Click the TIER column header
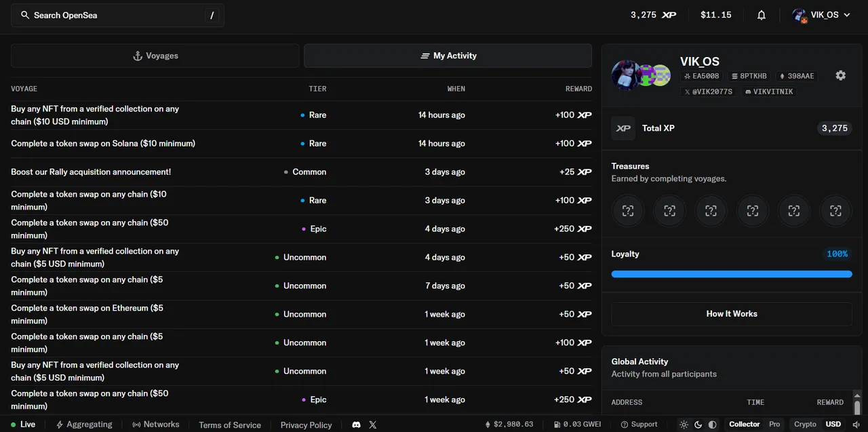Screen dimensions: 868x432 [317, 89]
